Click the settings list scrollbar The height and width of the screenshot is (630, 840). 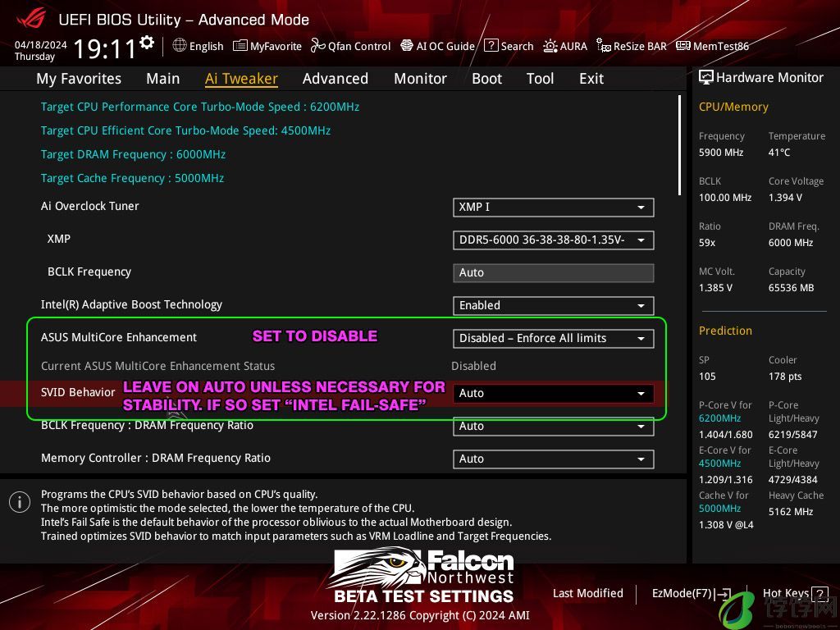point(679,145)
